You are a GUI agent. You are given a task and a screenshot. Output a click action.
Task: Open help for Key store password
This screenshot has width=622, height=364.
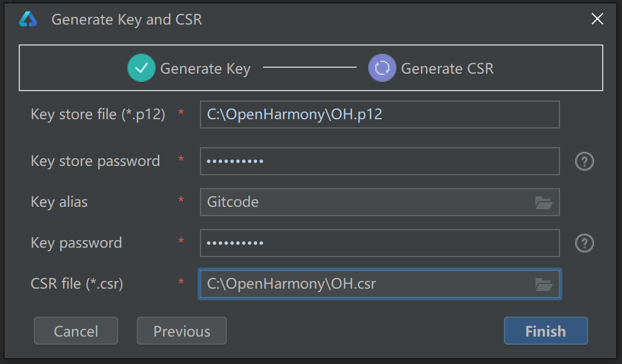coord(585,161)
